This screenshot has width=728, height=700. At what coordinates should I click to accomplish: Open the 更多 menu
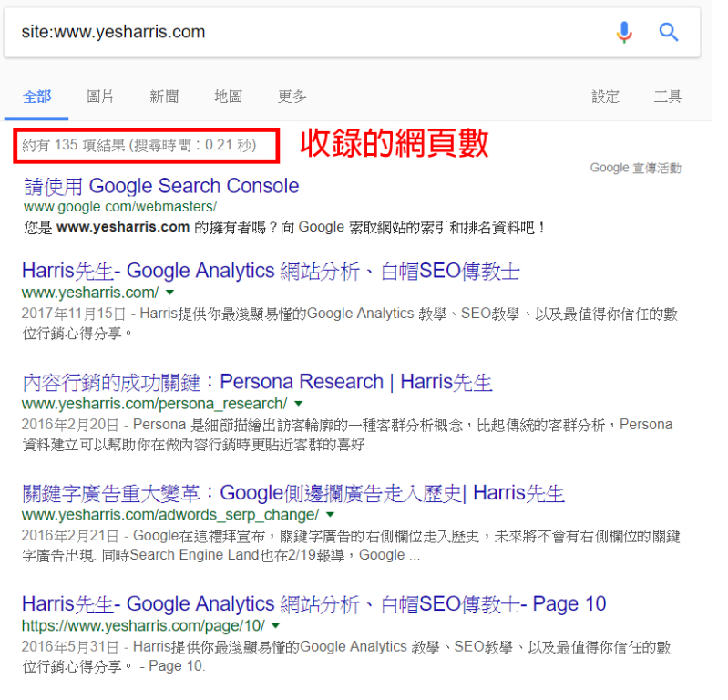[292, 97]
